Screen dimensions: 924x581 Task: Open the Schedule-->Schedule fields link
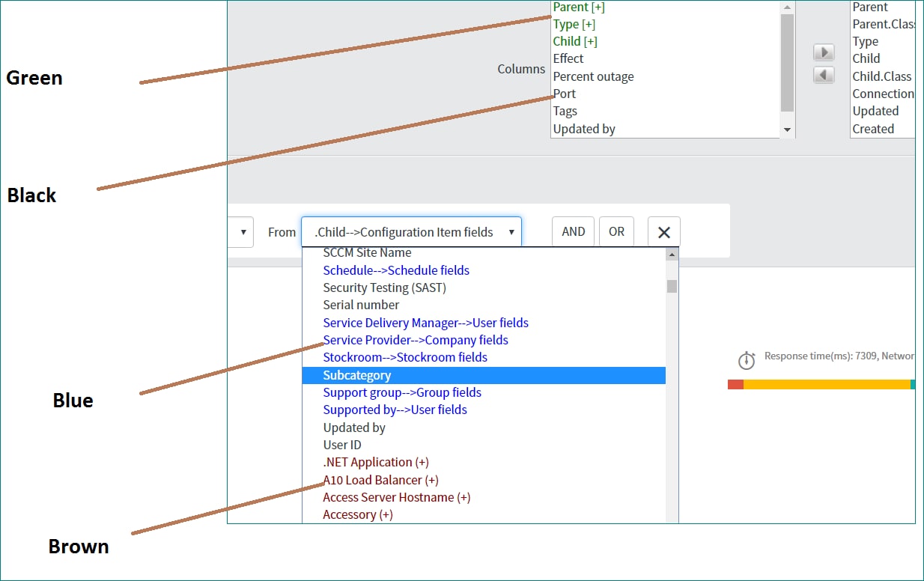click(x=396, y=270)
